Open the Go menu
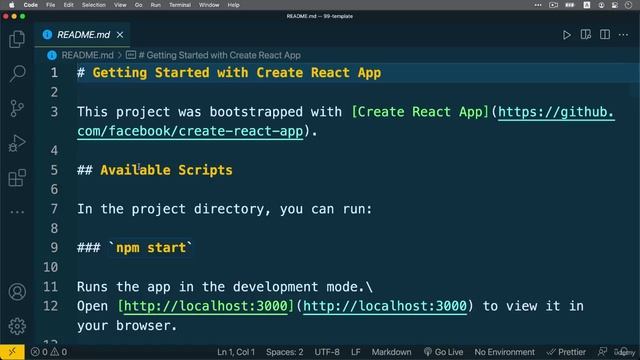The image size is (640, 360). click(x=138, y=5)
